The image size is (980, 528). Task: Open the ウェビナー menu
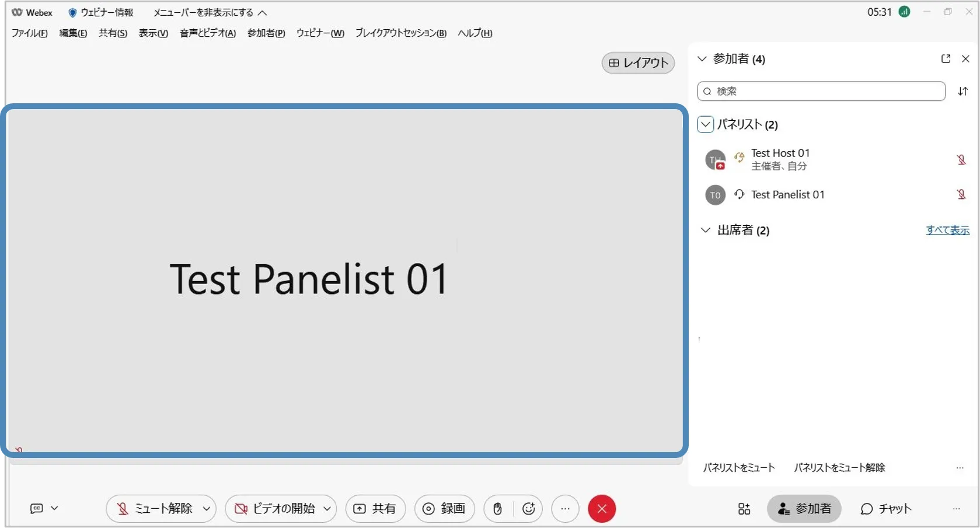point(320,33)
